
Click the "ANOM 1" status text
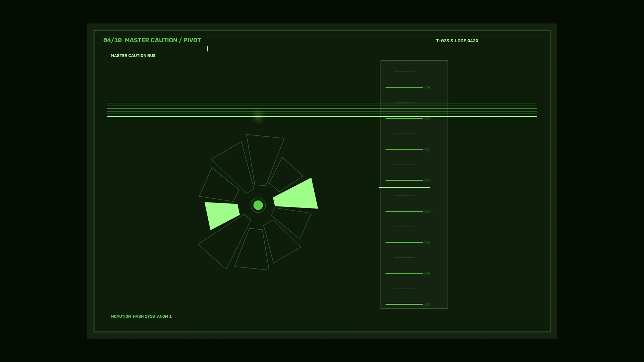[x=164, y=316]
